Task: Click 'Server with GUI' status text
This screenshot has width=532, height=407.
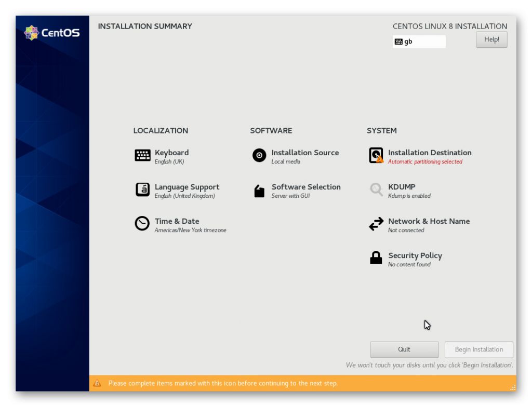Action: click(290, 196)
